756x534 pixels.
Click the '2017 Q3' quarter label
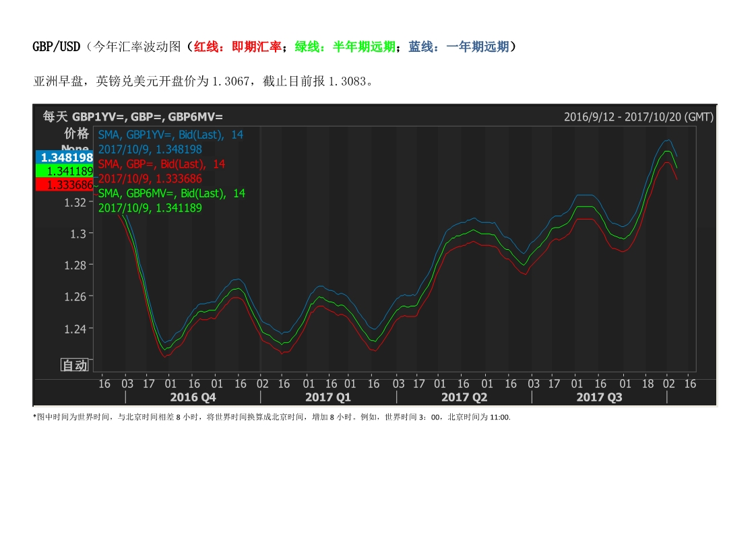pyautogui.click(x=599, y=397)
